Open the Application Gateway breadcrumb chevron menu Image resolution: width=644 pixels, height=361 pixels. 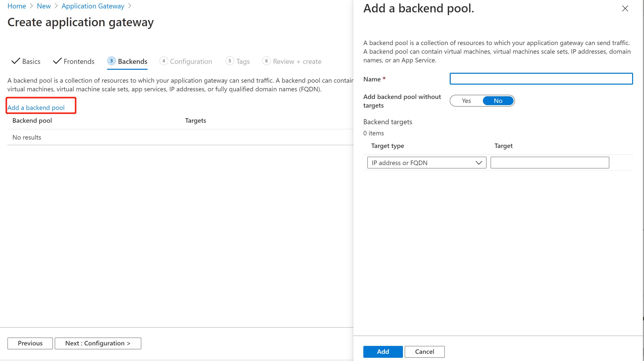[x=130, y=6]
